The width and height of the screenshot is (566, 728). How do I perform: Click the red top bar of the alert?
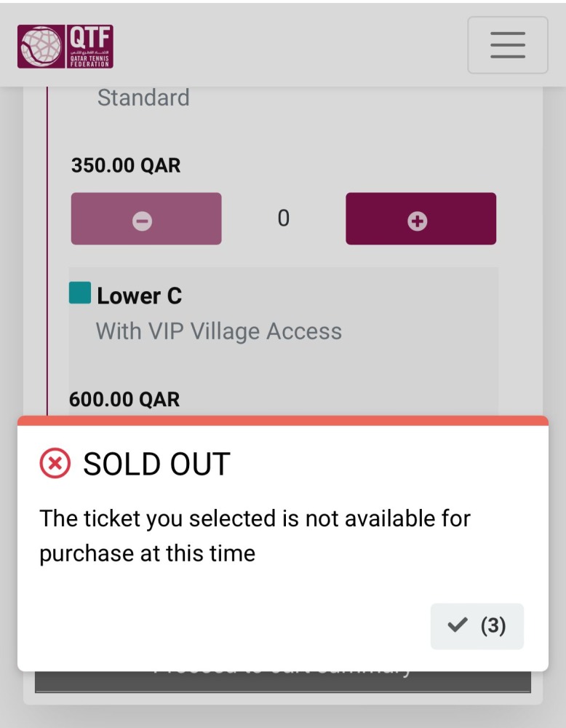click(283, 421)
